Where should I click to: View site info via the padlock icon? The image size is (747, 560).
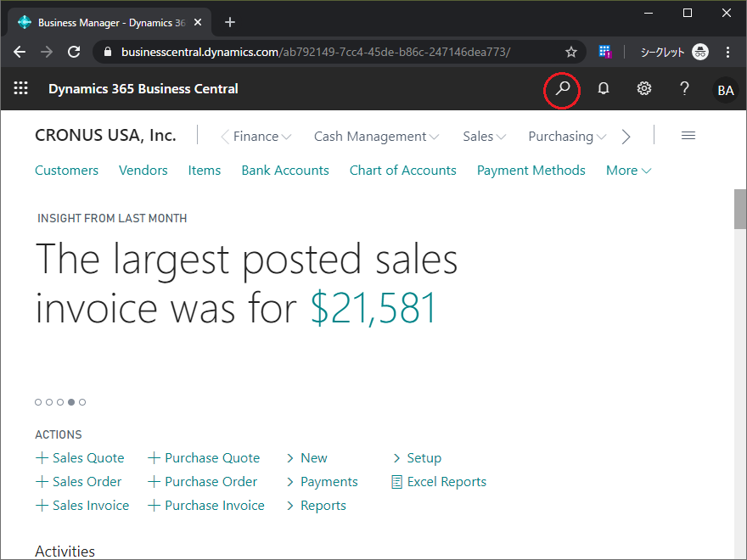click(x=108, y=52)
